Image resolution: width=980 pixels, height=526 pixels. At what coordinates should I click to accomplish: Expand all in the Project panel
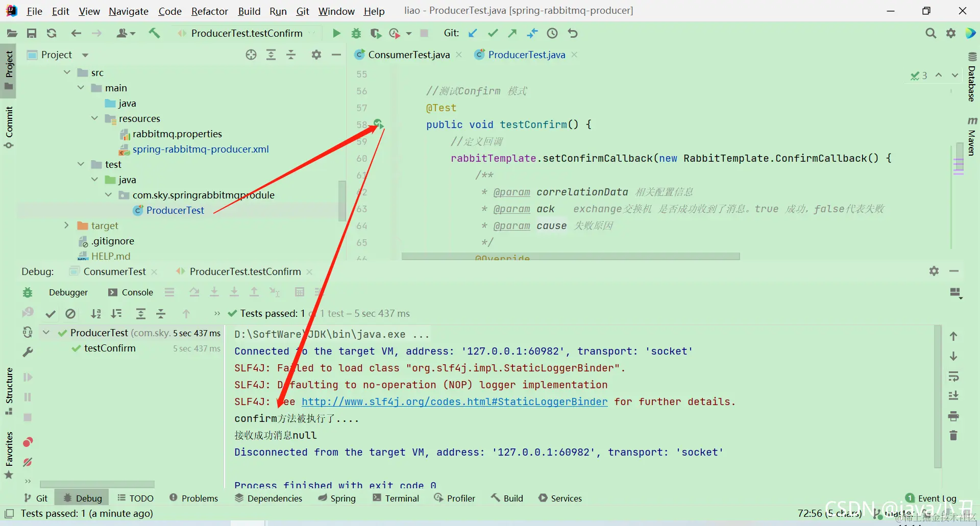point(271,55)
